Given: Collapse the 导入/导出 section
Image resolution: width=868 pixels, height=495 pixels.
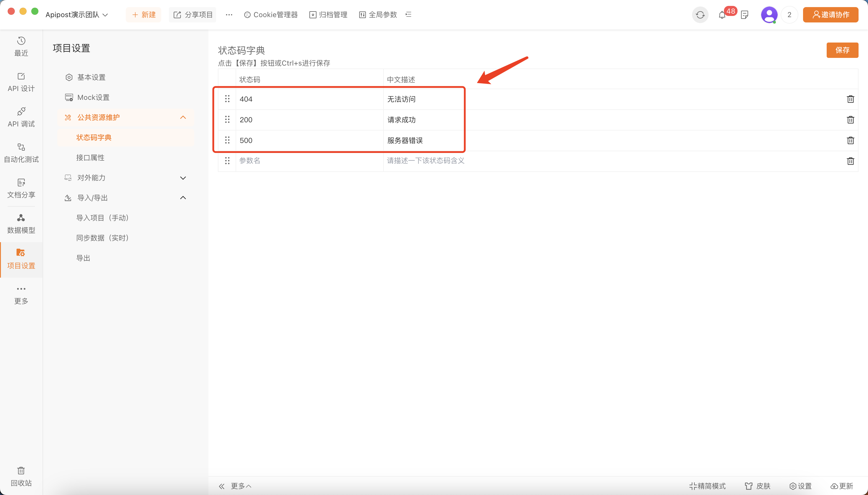Looking at the screenshot, I should [x=183, y=198].
